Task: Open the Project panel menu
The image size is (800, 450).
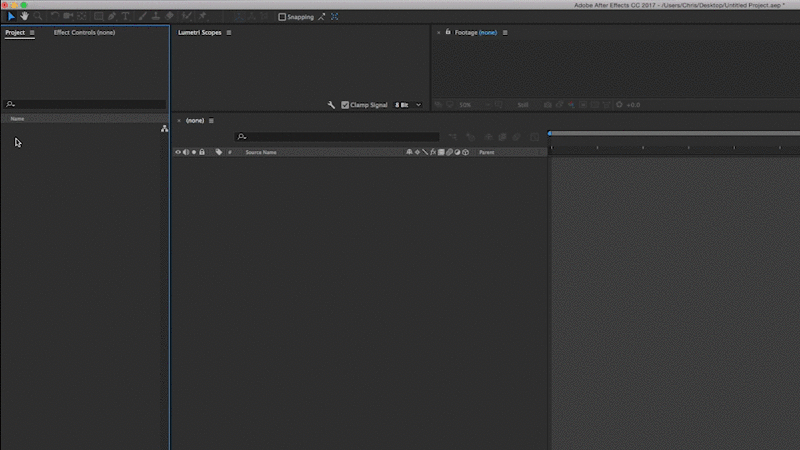Action: click(x=32, y=33)
